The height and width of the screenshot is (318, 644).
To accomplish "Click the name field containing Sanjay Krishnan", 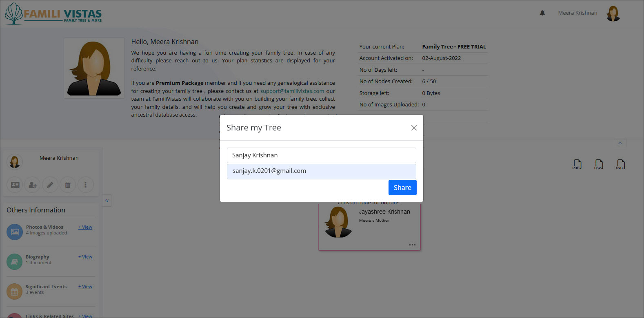I will pos(321,155).
